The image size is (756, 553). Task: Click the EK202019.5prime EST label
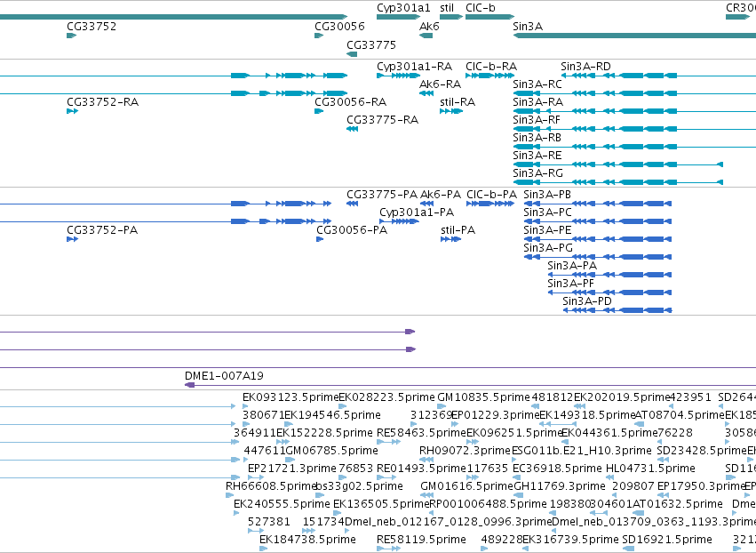622,397
